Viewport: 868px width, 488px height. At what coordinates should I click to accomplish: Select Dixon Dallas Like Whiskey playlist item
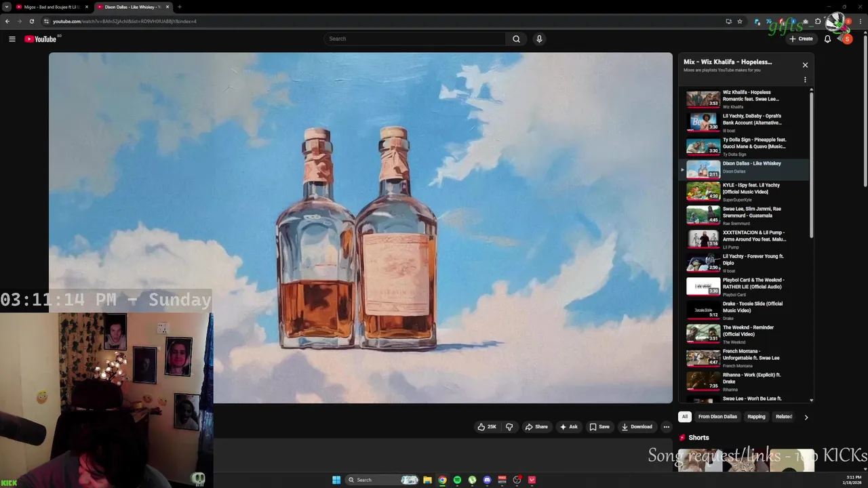[745, 169]
